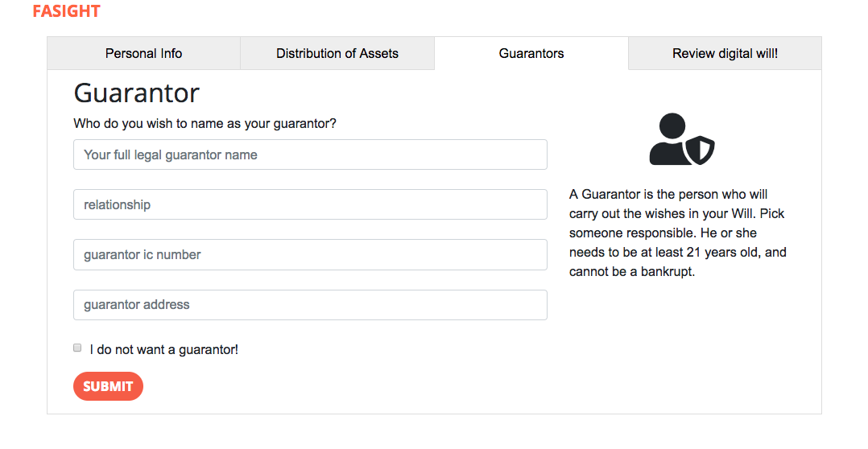Click the "I do not want a guarantor!" label

click(164, 349)
